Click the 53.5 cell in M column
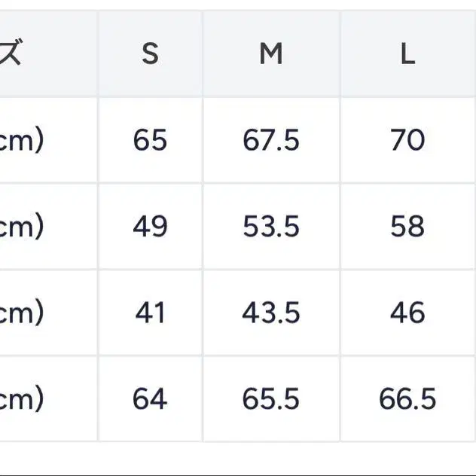 271,226
